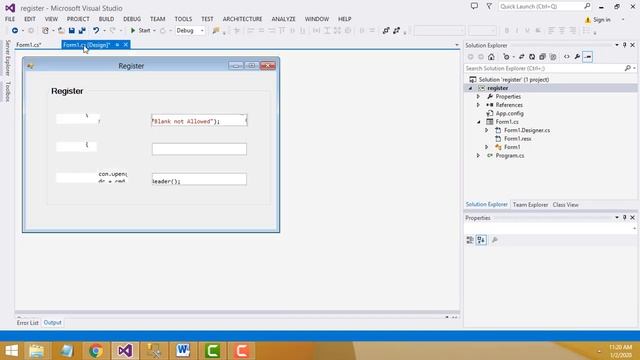This screenshot has width=640, height=360.
Task: Open the feedback speech bubble icon
Action: [474, 7]
